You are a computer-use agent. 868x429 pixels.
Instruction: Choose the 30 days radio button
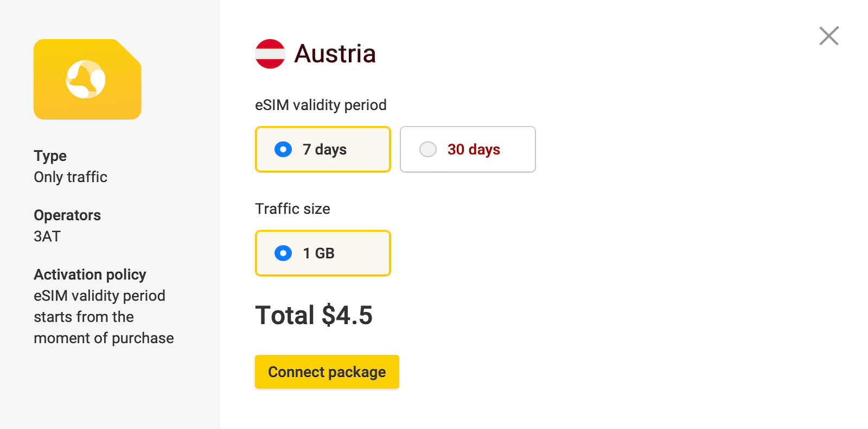click(428, 149)
